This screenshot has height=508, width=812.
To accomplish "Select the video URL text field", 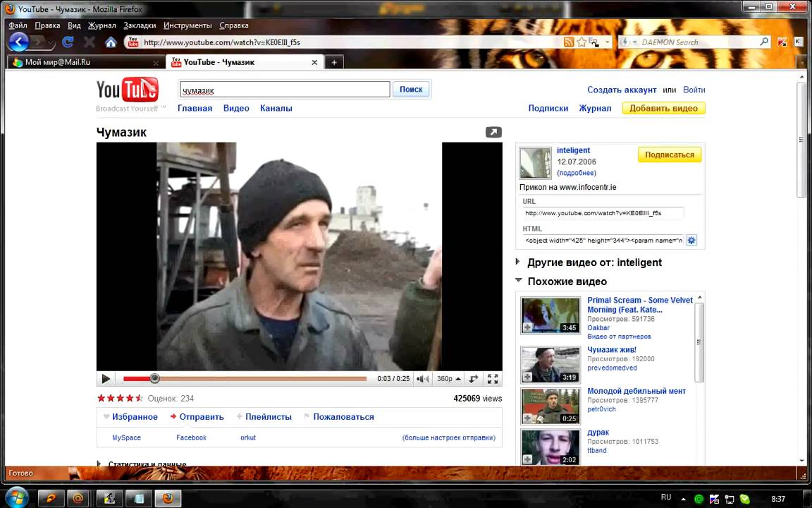I will (x=603, y=213).
